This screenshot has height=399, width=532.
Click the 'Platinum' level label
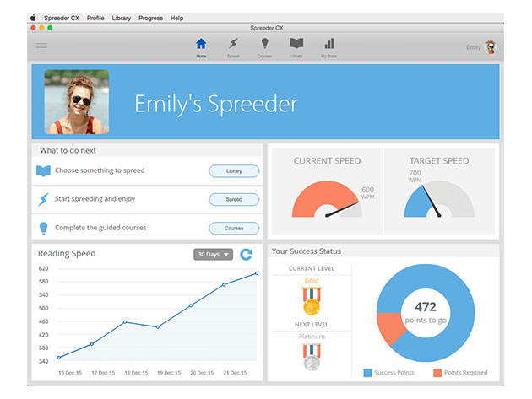312,337
